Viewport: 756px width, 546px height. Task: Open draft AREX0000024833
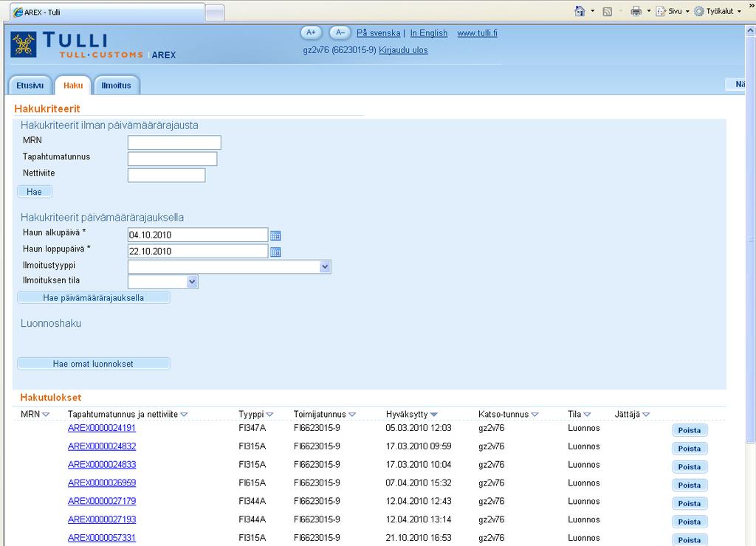[x=102, y=465]
